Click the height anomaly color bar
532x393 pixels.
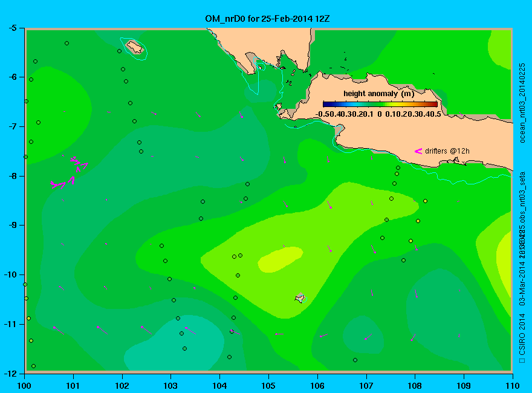380,104
